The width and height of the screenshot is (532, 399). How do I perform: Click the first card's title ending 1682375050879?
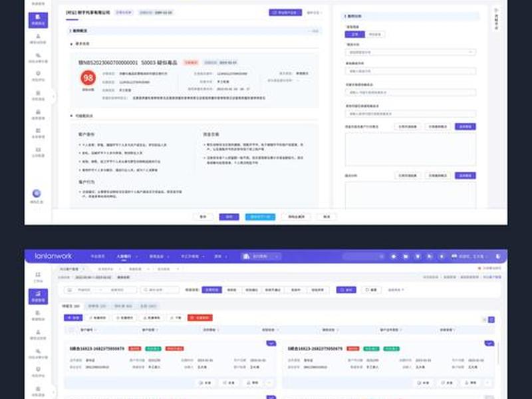coord(97,348)
